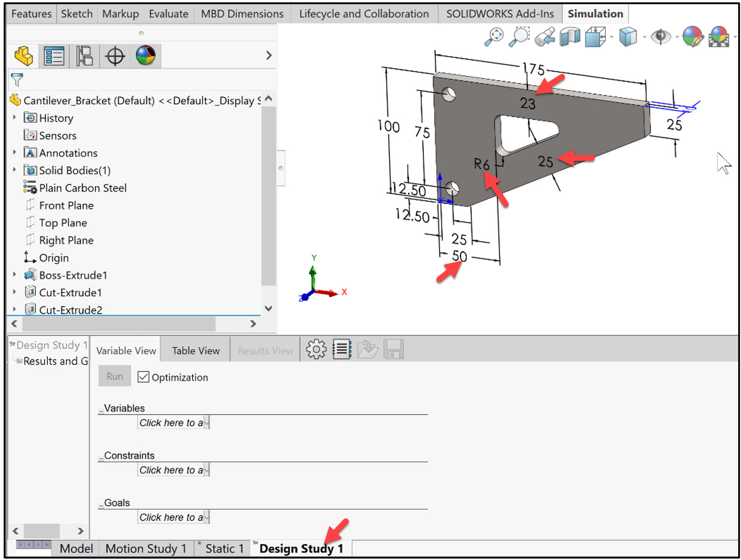Image resolution: width=741 pixels, height=560 pixels.
Task: Click the FeatureManager design tree icon
Action: point(23,55)
